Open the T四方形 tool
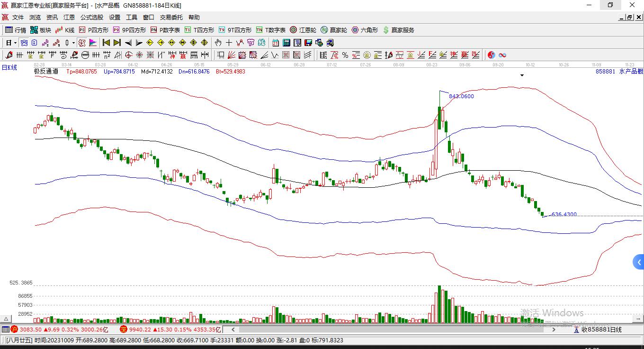644x349 pixels. (x=199, y=30)
